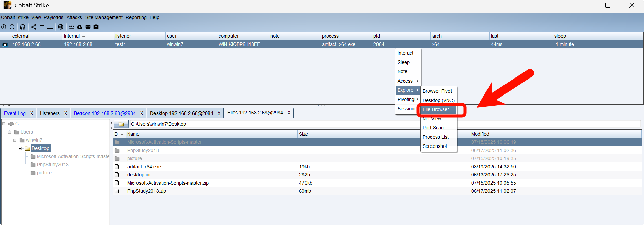The image size is (644, 225).
Task: Click the plus circle connect icon
Action: click(x=4, y=27)
